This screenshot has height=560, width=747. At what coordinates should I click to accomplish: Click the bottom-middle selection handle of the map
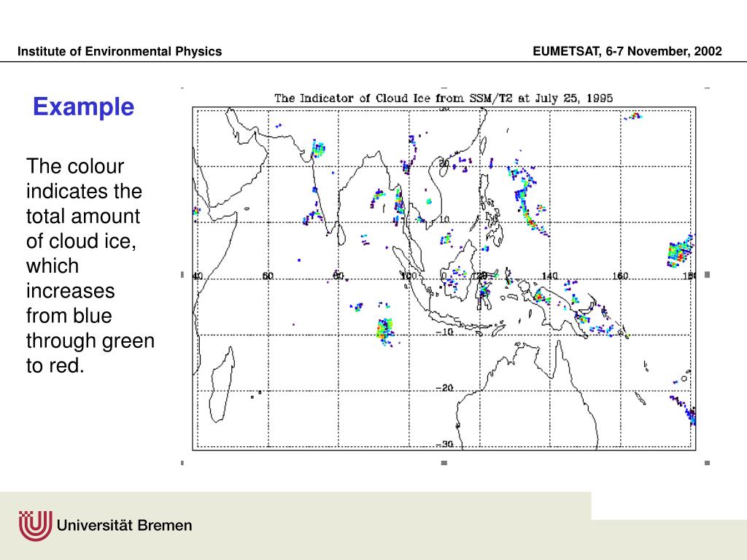(444, 463)
